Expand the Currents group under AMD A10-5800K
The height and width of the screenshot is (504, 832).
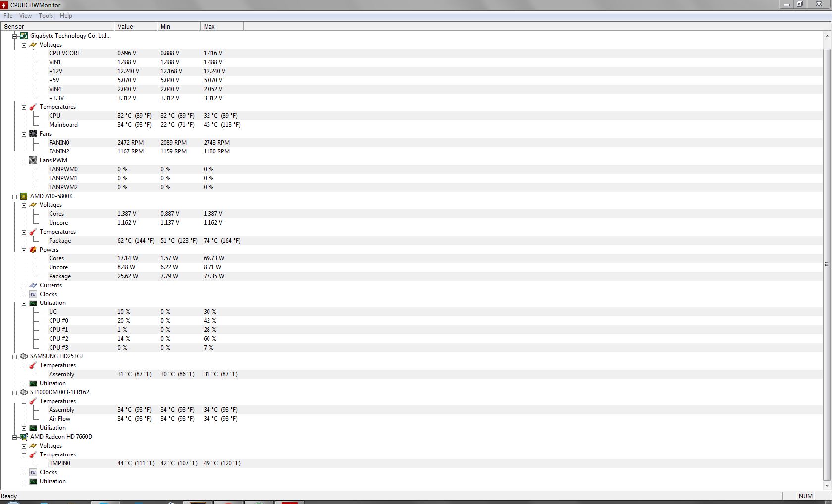[24, 286]
